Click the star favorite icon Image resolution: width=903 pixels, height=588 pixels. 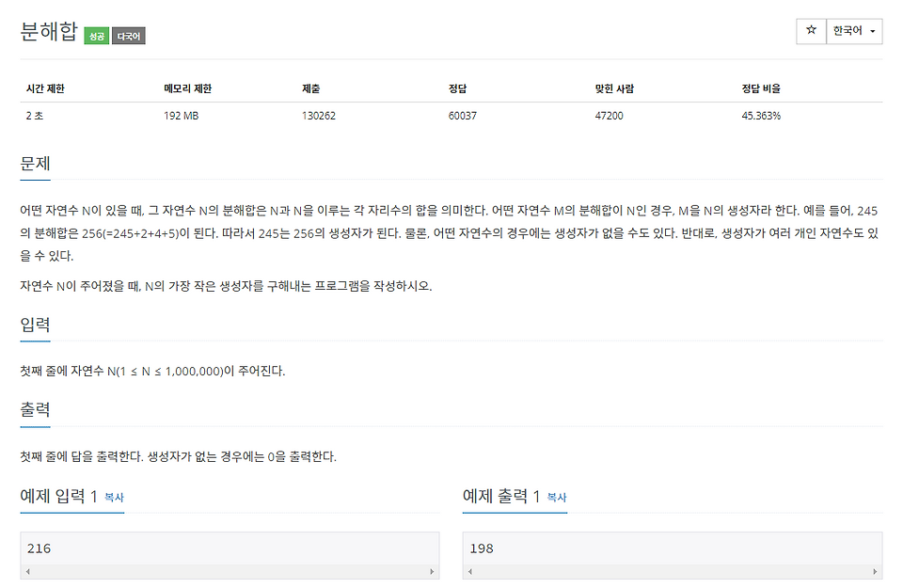click(811, 30)
